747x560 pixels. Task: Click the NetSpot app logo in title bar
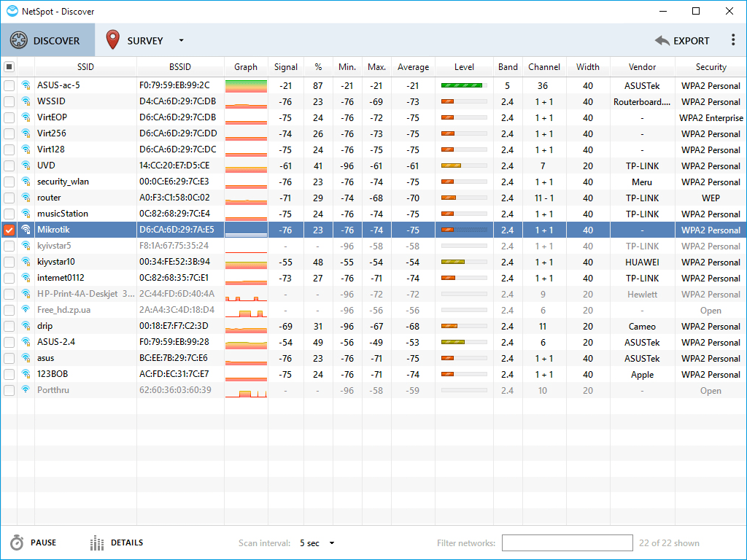[12, 10]
